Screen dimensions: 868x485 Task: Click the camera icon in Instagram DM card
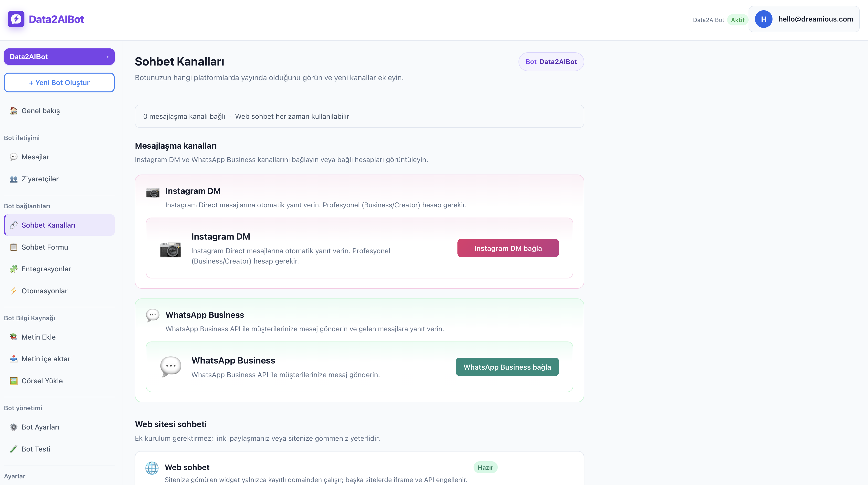170,249
